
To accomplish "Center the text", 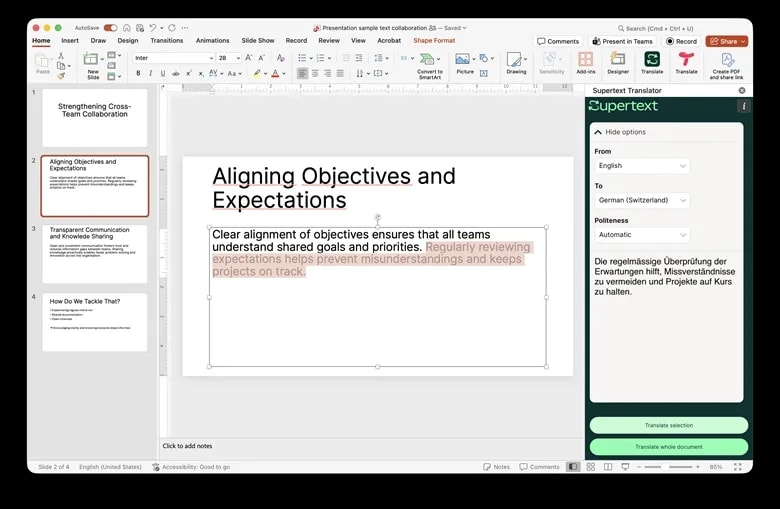I will tap(315, 73).
